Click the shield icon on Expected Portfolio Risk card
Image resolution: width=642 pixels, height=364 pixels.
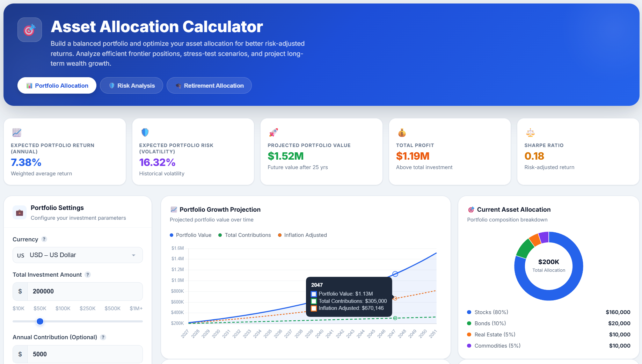[145, 132]
